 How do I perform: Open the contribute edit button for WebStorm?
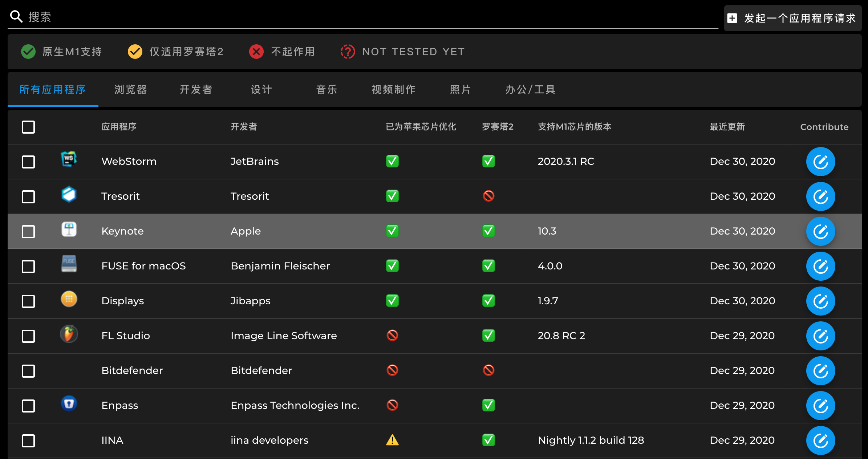pyautogui.click(x=820, y=162)
